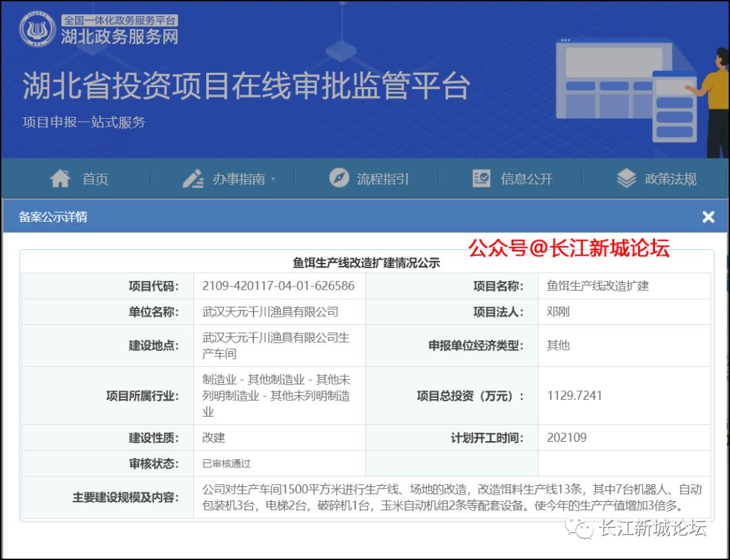Click the document icon beside 信息公开
Screen dimensions: 730x560
pyautogui.click(x=481, y=178)
